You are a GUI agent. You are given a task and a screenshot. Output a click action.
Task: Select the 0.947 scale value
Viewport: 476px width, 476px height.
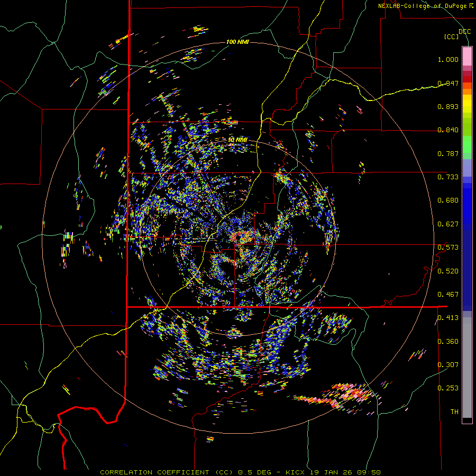click(448, 83)
